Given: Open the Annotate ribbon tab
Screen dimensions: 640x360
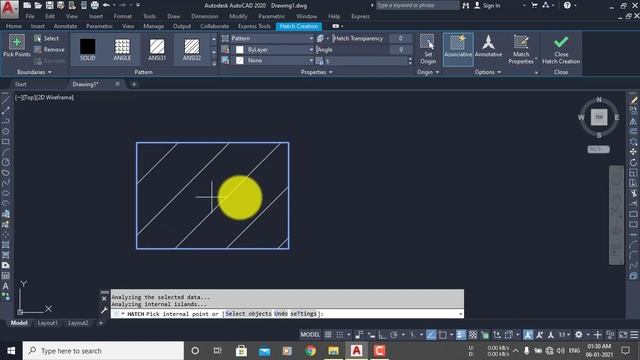Looking at the screenshot, I should [x=65, y=26].
